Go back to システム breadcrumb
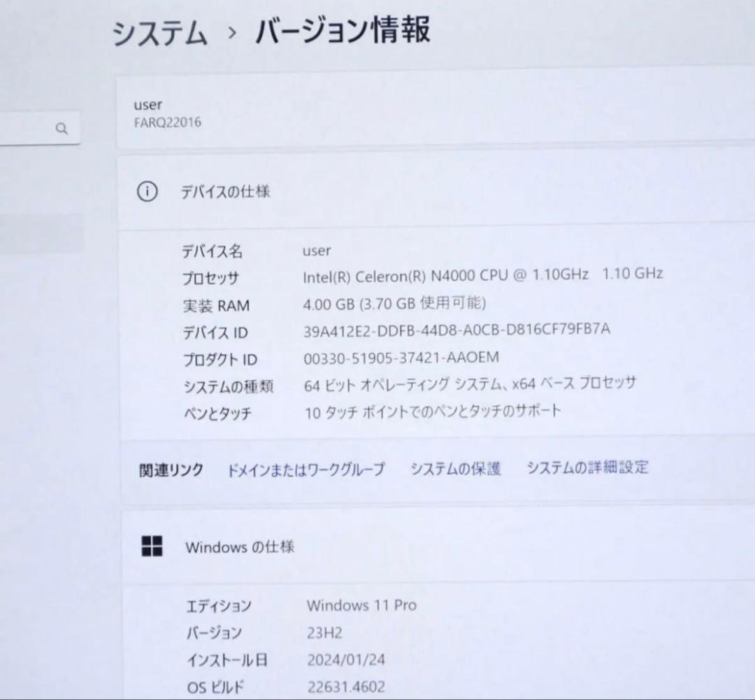This screenshot has width=755, height=700. [159, 34]
